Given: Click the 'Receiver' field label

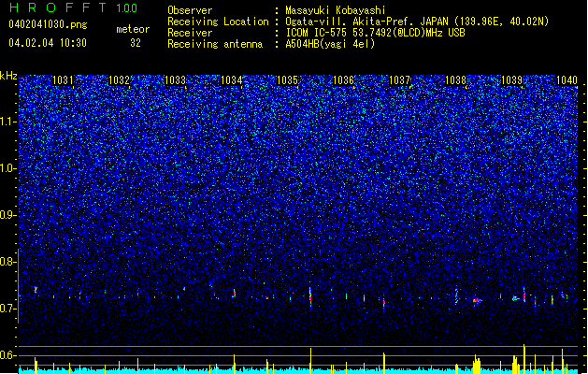Looking at the screenshot, I should point(190,33).
